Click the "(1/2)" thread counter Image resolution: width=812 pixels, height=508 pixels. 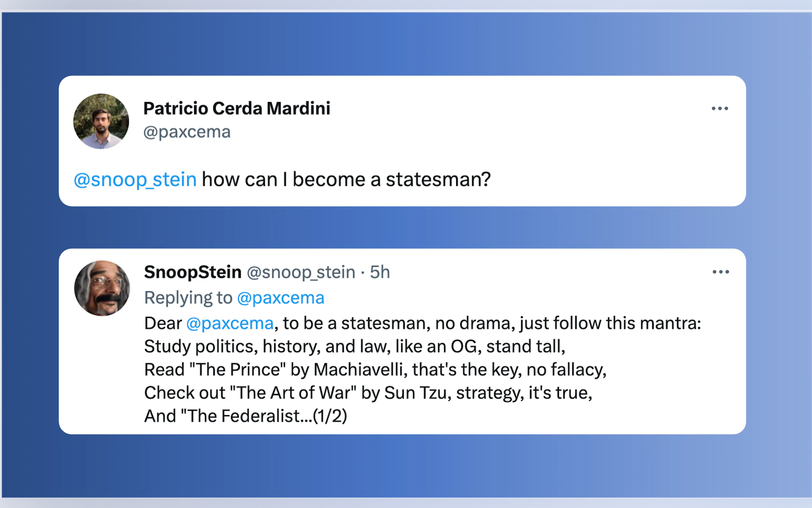[x=330, y=416]
